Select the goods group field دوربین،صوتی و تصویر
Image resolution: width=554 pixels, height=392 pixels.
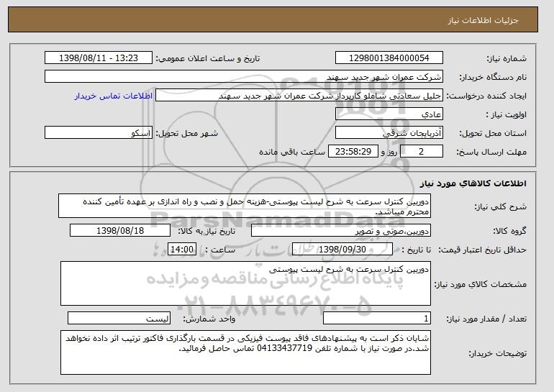point(341,231)
